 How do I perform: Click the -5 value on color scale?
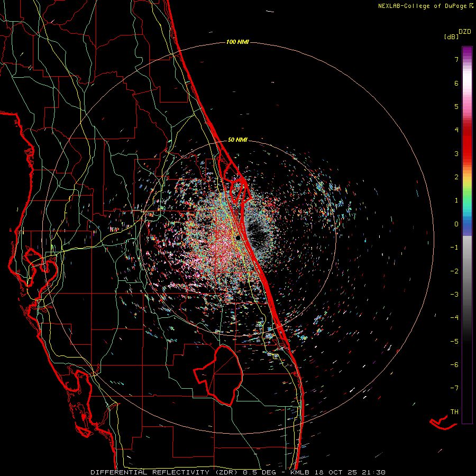coord(454,341)
